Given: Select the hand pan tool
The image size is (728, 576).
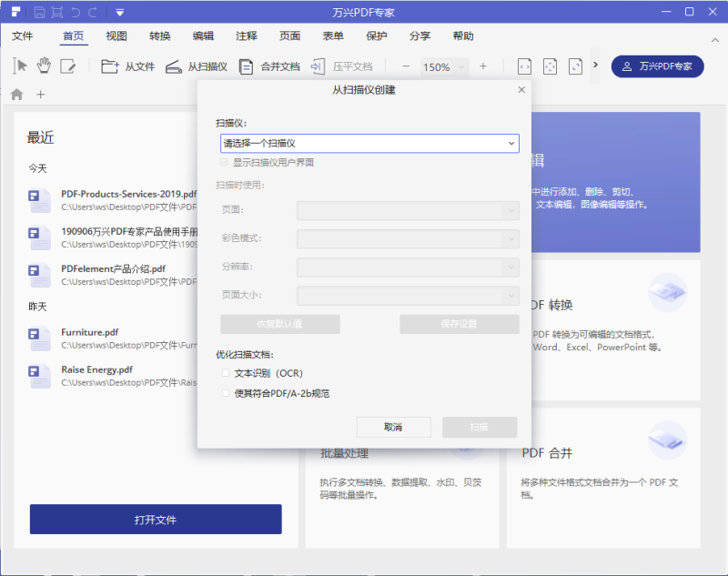Looking at the screenshot, I should click(43, 66).
